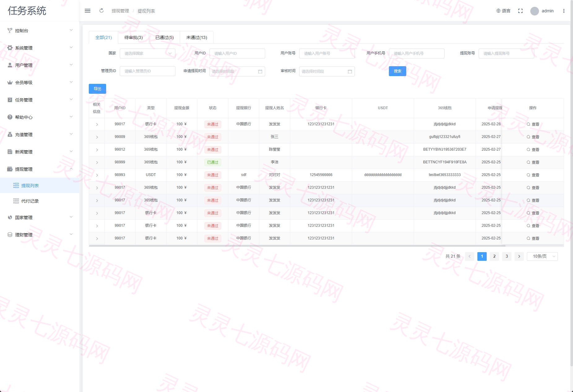
Task: Open the 申请提现时间 calendar picker
Action: (x=237, y=71)
